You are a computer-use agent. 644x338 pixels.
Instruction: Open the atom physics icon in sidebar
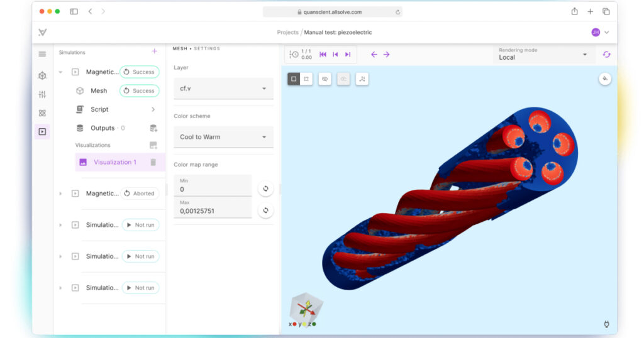[x=42, y=113]
